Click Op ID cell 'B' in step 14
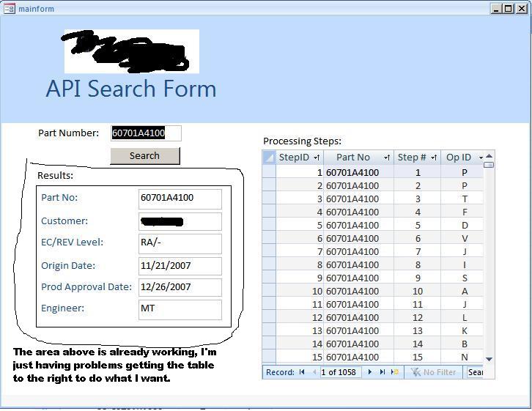Image resolution: width=532 pixels, height=411 pixels. coord(462,344)
